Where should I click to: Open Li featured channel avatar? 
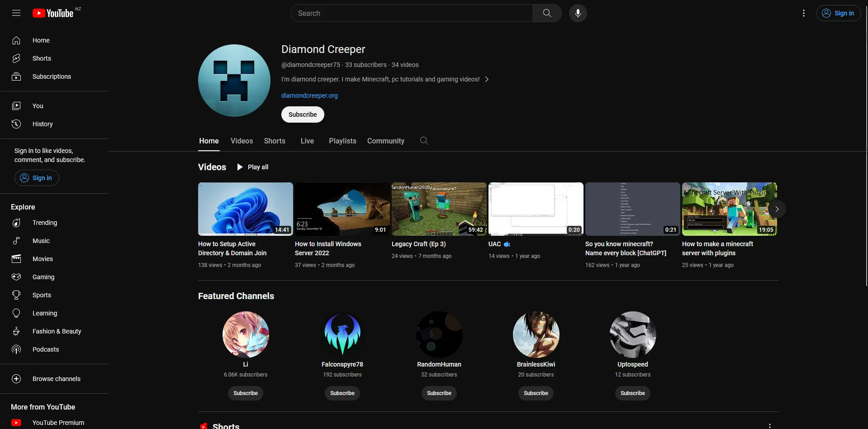(x=246, y=334)
